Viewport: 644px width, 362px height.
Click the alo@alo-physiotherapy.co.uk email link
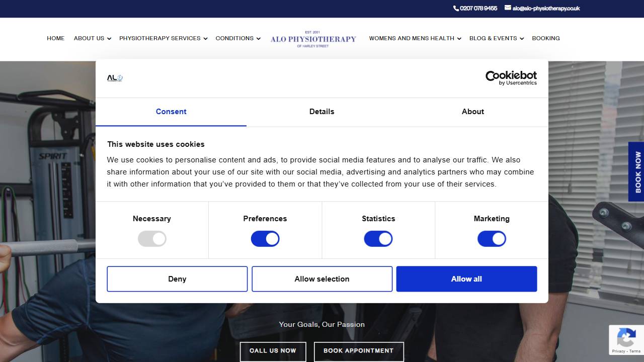(546, 8)
